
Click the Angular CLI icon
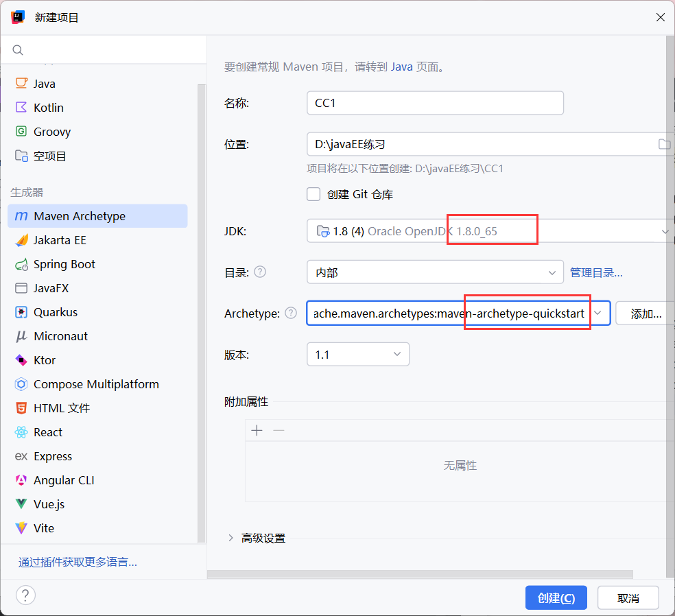coord(21,480)
